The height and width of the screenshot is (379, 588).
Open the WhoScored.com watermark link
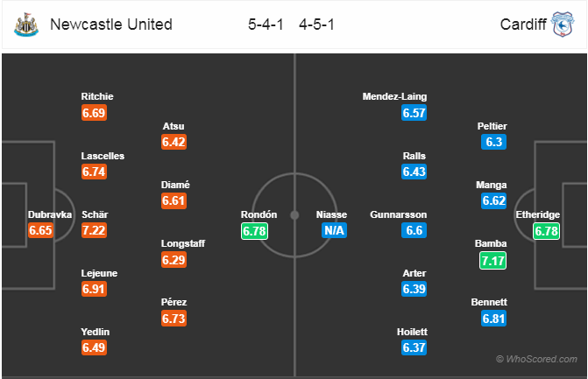pyautogui.click(x=535, y=359)
